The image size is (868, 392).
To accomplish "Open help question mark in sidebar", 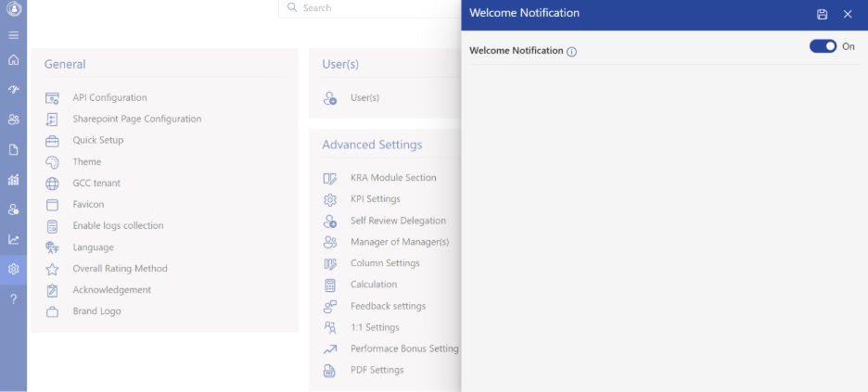I will [x=13, y=299].
